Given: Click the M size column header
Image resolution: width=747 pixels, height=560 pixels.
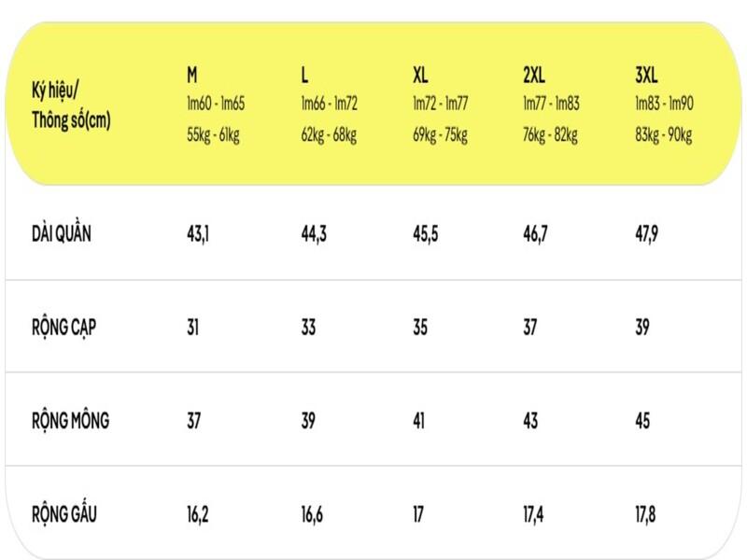Looking at the screenshot, I should [192, 75].
